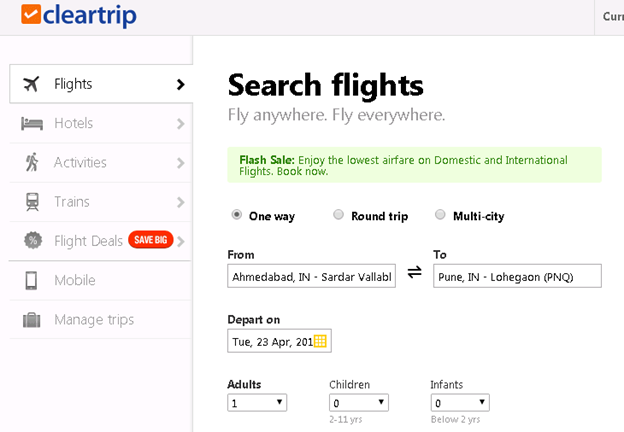The image size is (624, 432).
Task: Open the Adults count dropdown
Action: pos(257,403)
